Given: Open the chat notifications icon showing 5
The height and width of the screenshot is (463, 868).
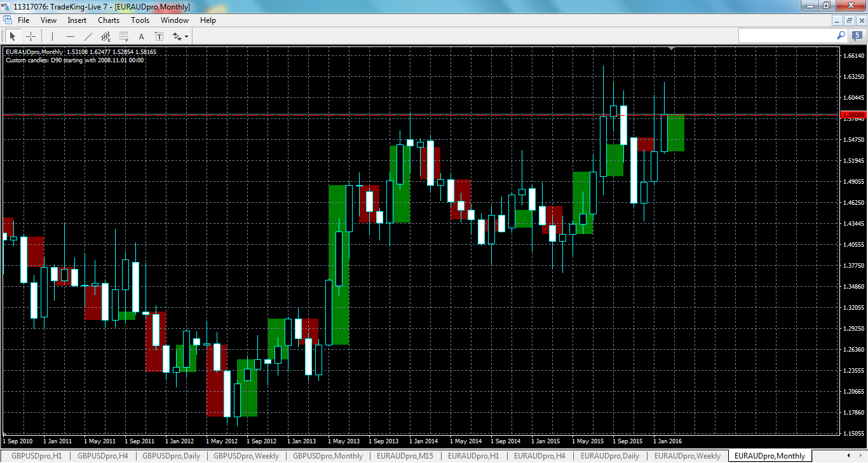Looking at the screenshot, I should pyautogui.click(x=858, y=36).
